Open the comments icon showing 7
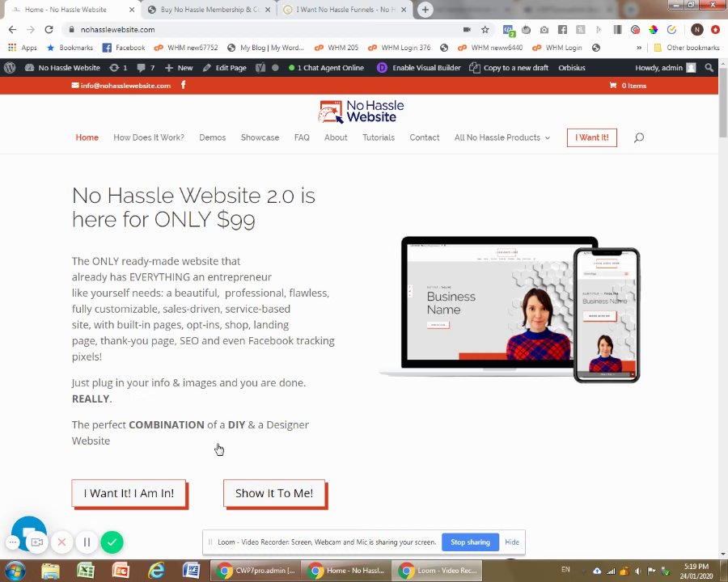The height and width of the screenshot is (582, 728). [146, 68]
